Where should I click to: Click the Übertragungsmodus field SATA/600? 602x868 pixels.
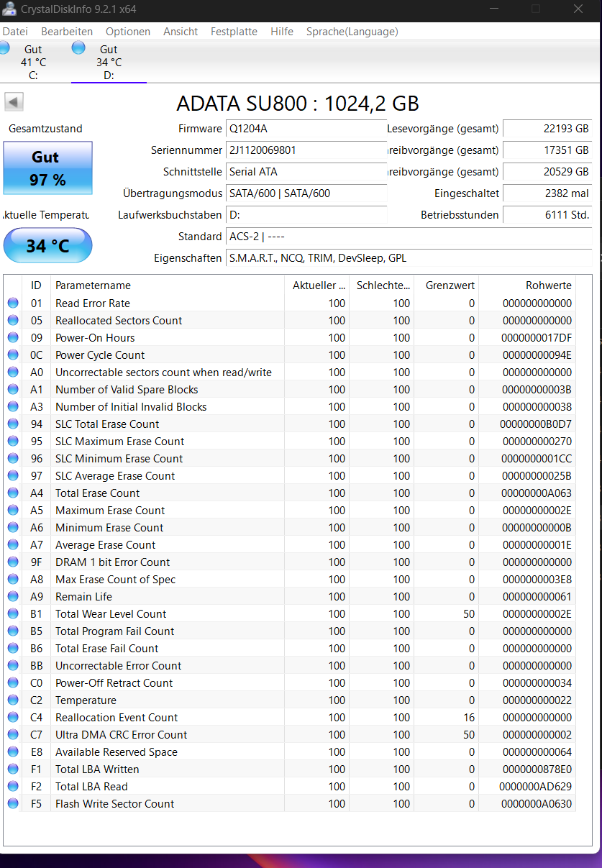point(306,193)
